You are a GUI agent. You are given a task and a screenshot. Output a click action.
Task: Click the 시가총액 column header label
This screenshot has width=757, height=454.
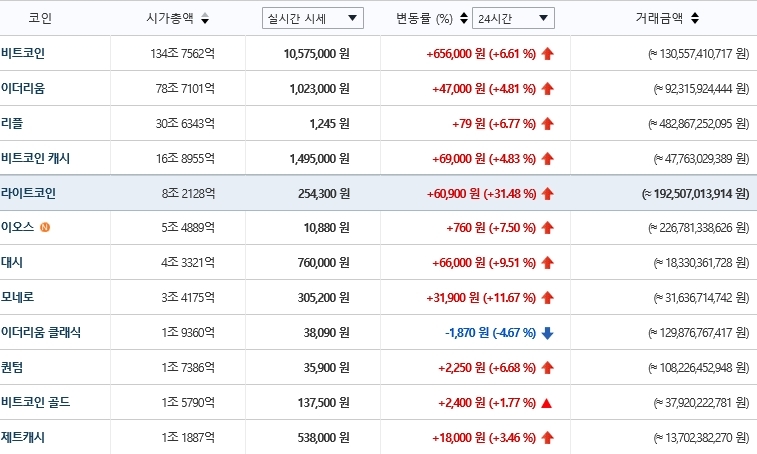[170, 18]
